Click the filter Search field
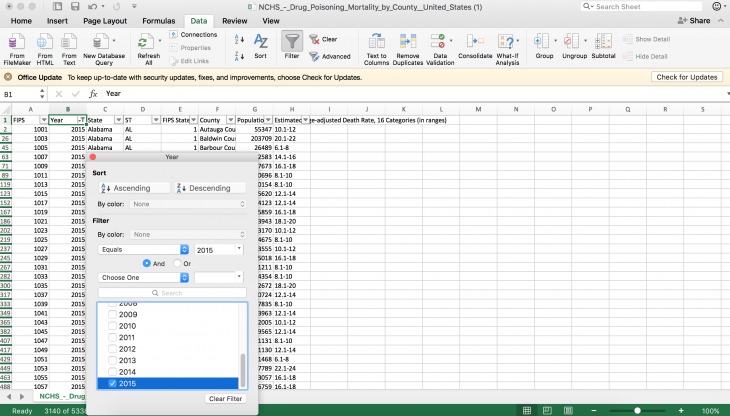Viewport: 730px width, 416px height. click(171, 293)
